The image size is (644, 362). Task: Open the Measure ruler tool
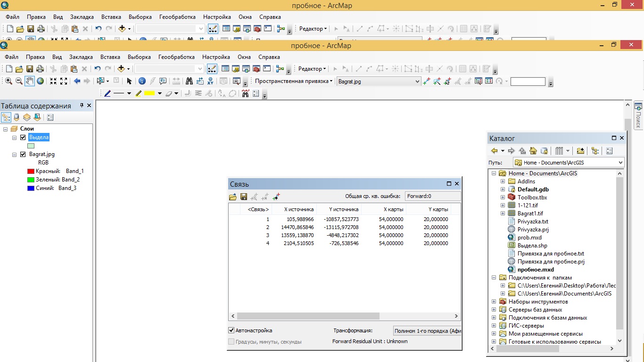pos(176,81)
